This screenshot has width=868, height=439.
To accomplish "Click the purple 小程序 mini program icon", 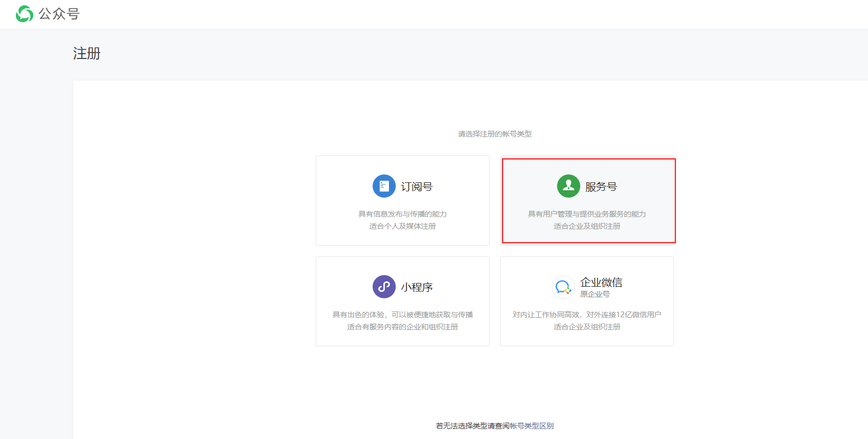I will point(384,287).
